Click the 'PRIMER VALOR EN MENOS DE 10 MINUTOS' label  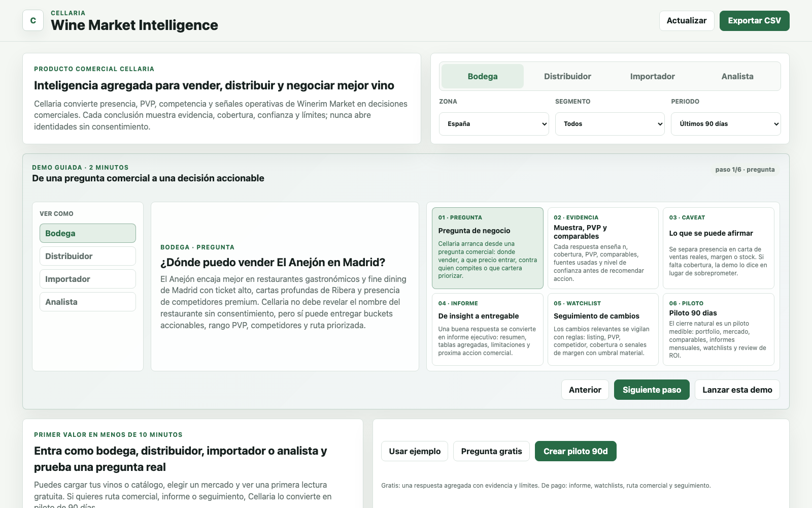pyautogui.click(x=108, y=435)
